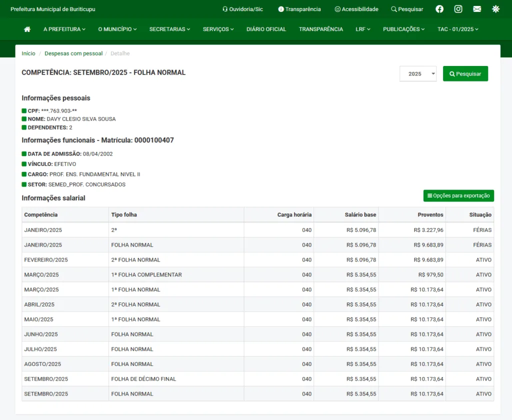
Task: Follow the Início breadcrumb link
Action: coord(28,53)
